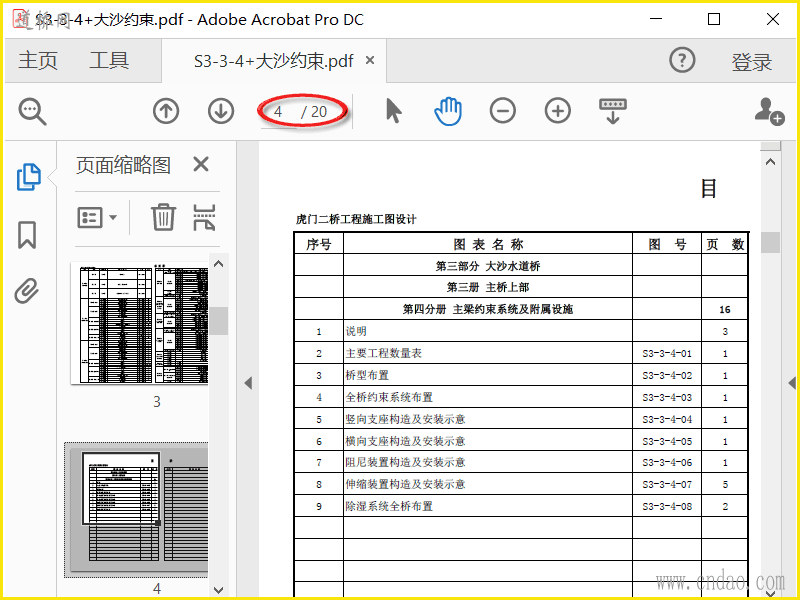Click the 登录 sign-in button
Screen dimensions: 800x600
point(752,62)
